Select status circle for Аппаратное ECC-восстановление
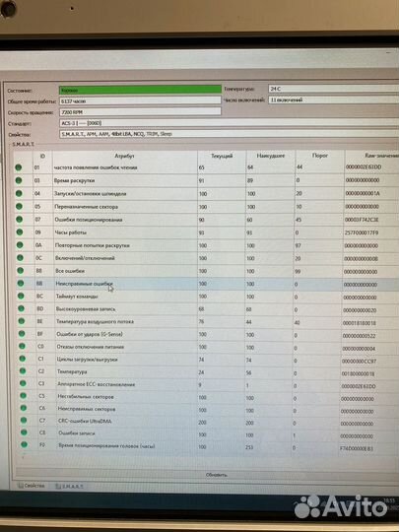 tap(23, 383)
